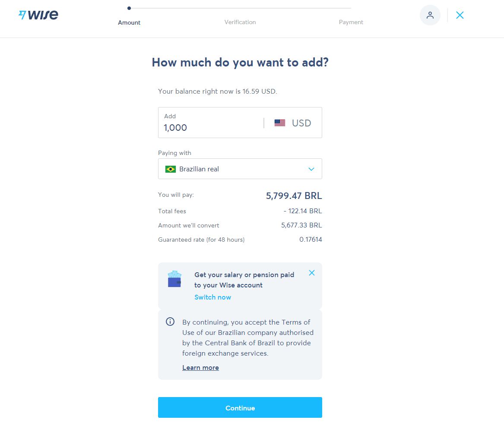
Task: Go to the Verification step
Action: [x=240, y=22]
